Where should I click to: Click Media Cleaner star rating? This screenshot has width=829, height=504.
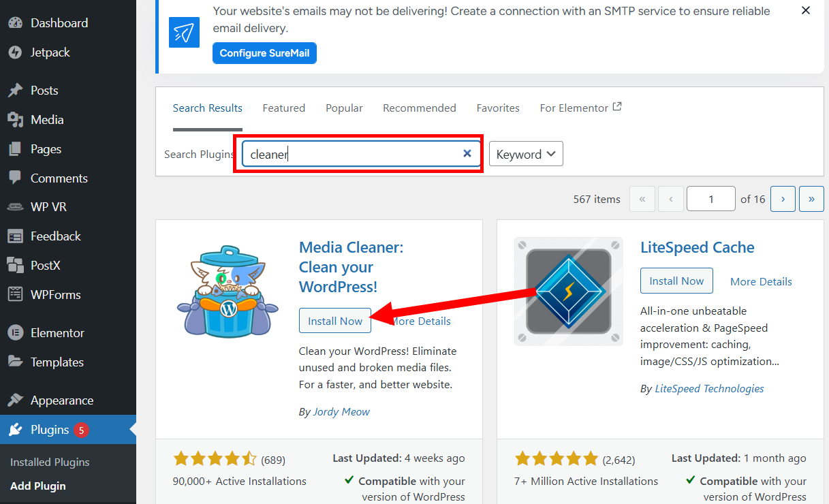click(215, 458)
